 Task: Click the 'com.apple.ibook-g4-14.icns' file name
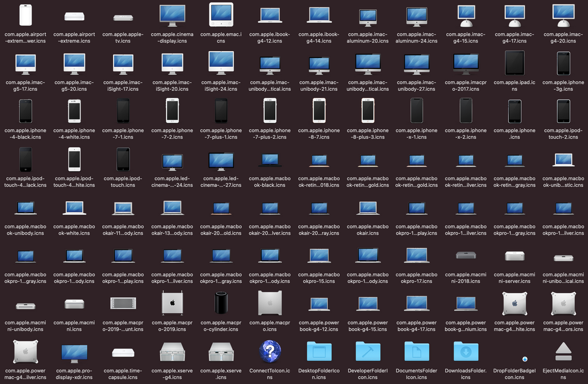(319, 37)
